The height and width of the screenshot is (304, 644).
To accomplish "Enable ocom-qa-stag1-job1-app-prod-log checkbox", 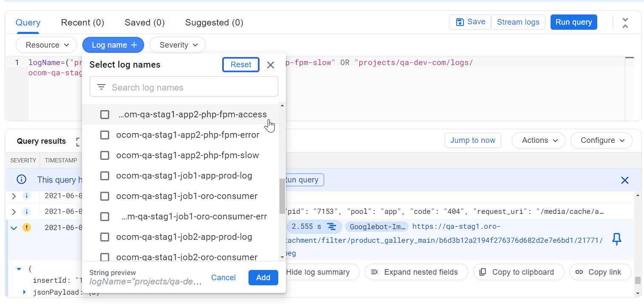I will [x=105, y=176].
